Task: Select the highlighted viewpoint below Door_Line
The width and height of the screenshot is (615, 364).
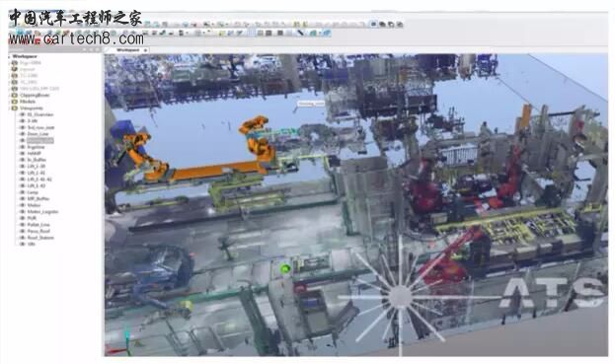Action: pos(40,141)
